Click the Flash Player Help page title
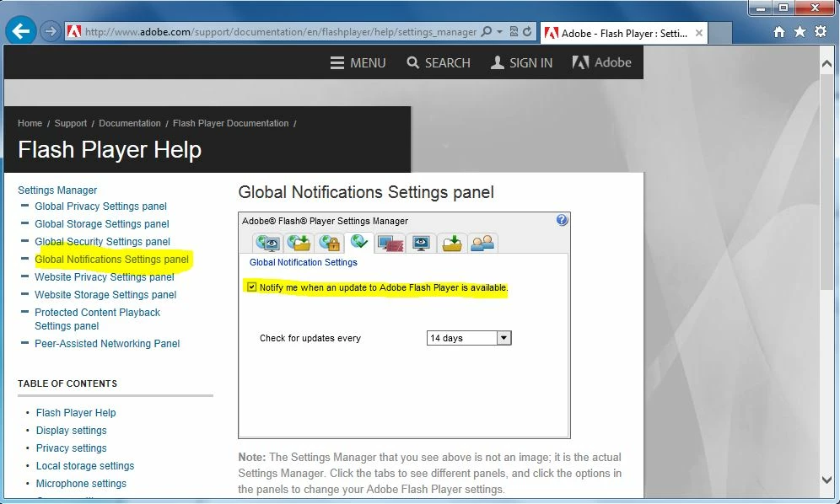Viewport: 840px width, 504px height. pos(110,149)
